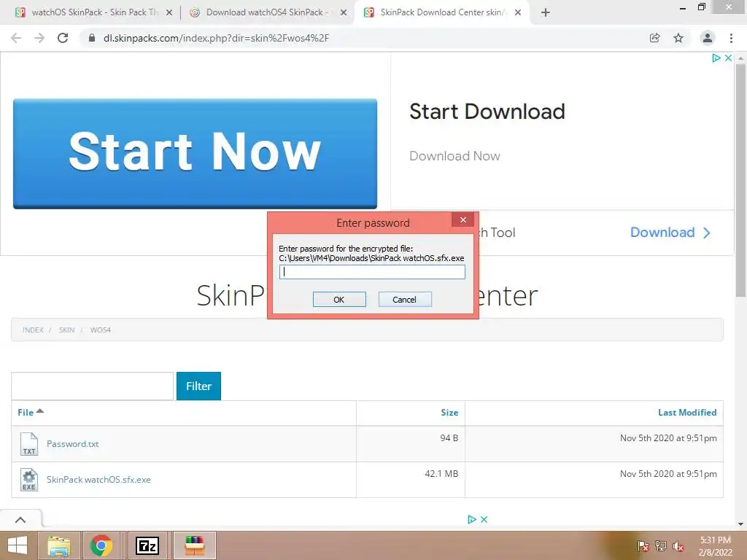Viewport: 747px width, 560px height.
Task: View site security lock info
Action: [92, 38]
